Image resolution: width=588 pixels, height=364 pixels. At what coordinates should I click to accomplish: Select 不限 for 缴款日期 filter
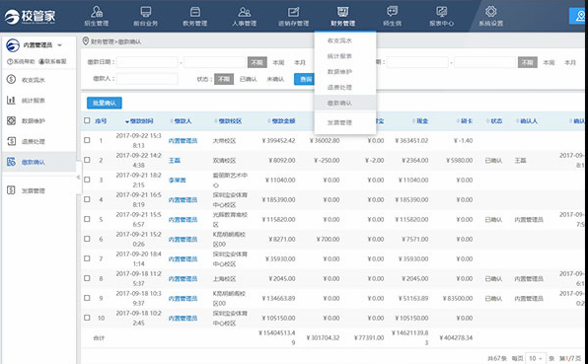(257, 62)
